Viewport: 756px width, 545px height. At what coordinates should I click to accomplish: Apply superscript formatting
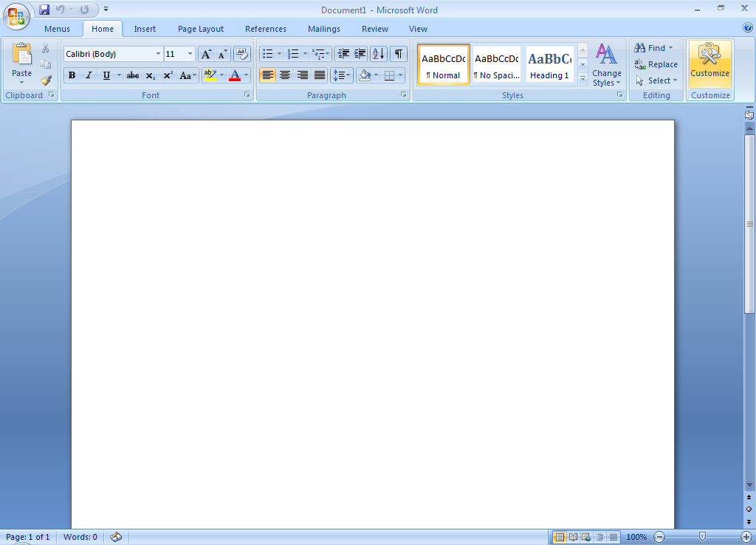click(x=168, y=75)
